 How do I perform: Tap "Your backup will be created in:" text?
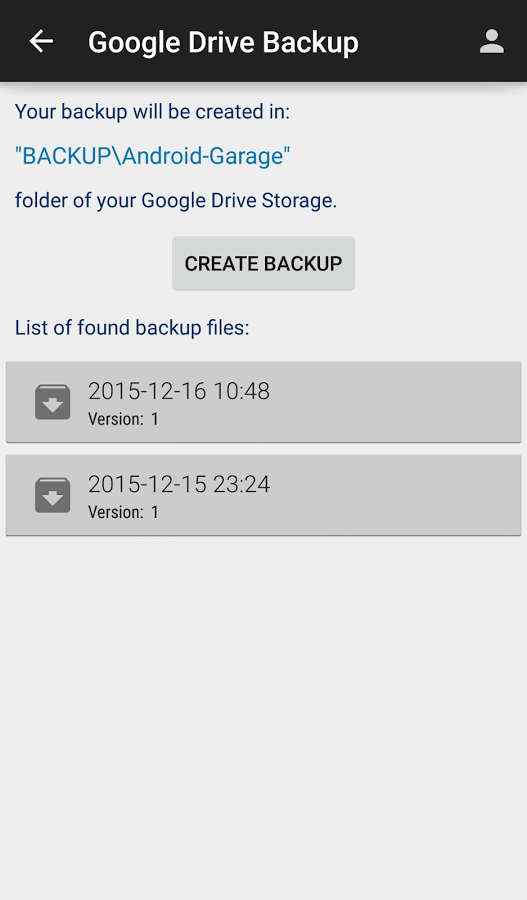(x=152, y=111)
